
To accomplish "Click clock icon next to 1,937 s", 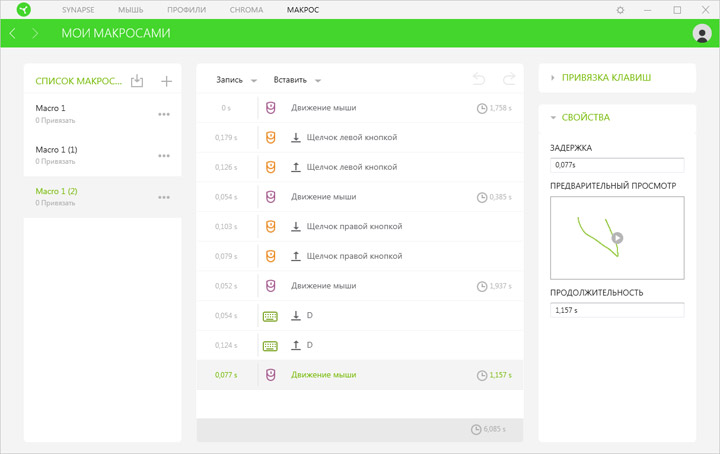I will 482,286.
